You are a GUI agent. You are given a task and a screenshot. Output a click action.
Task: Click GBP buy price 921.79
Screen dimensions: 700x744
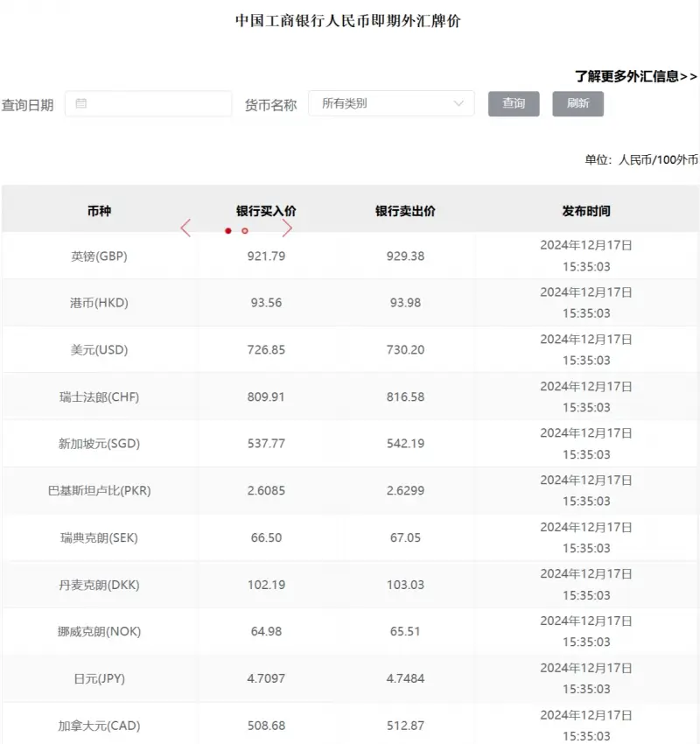click(x=266, y=256)
